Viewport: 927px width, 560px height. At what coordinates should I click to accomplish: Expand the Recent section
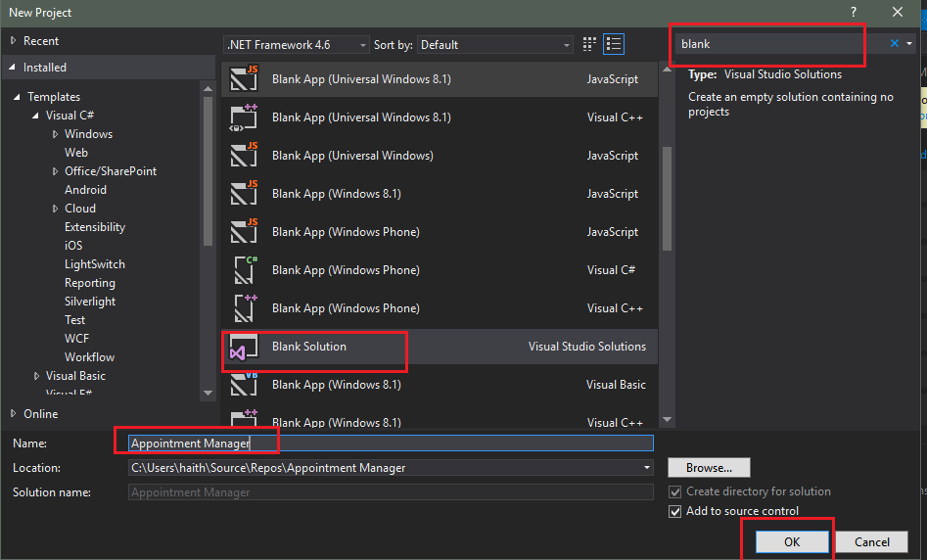click(x=13, y=41)
